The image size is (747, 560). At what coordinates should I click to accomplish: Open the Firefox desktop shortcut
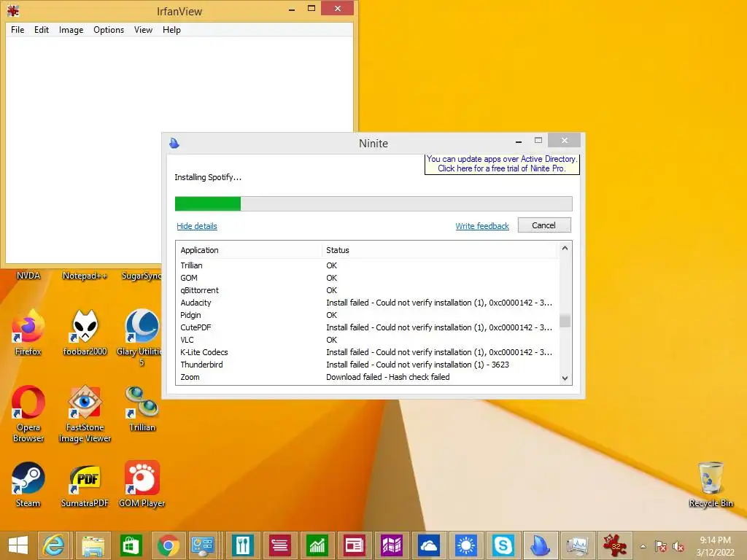28,332
